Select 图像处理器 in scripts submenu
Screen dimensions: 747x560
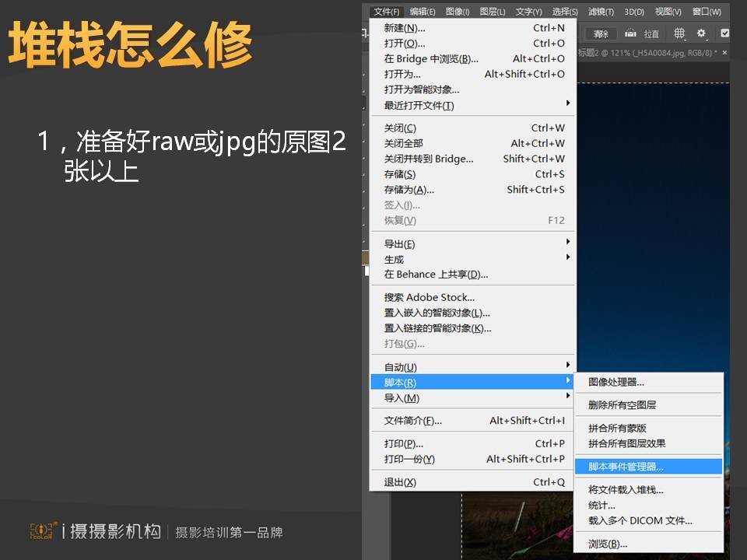click(615, 382)
